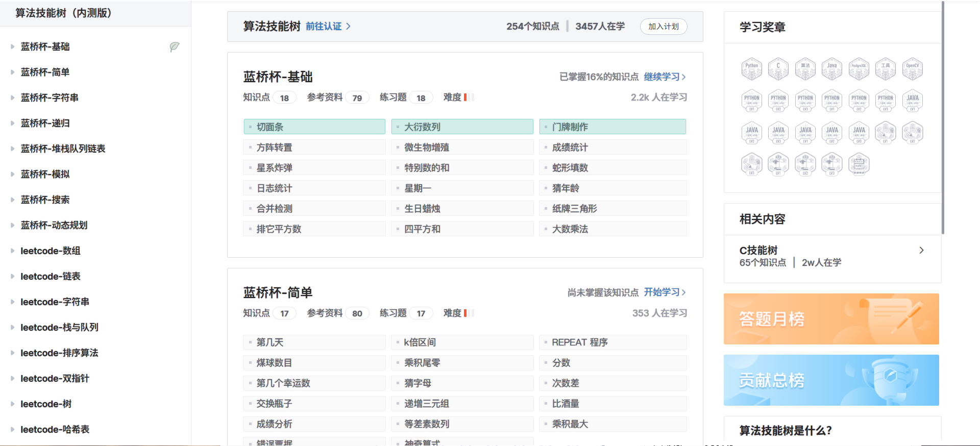Click the leaf icon beside 蓝桥杯-基础

175,47
